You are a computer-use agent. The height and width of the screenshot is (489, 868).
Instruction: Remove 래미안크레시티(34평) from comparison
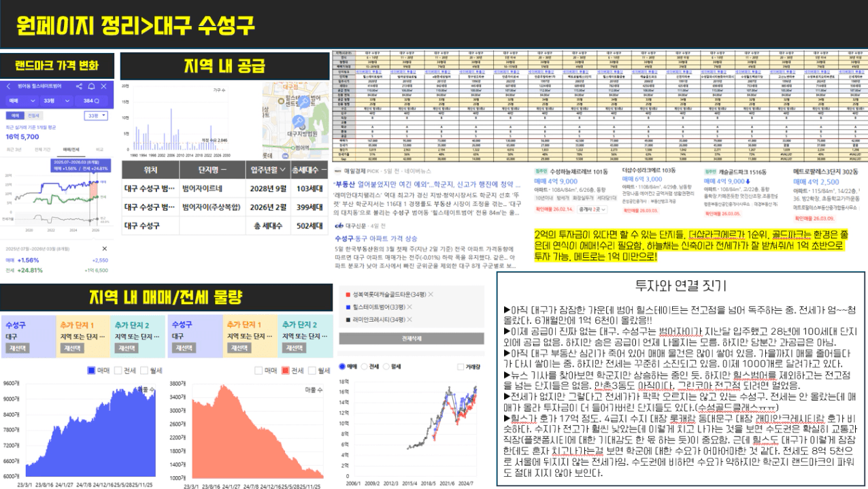coord(411,320)
